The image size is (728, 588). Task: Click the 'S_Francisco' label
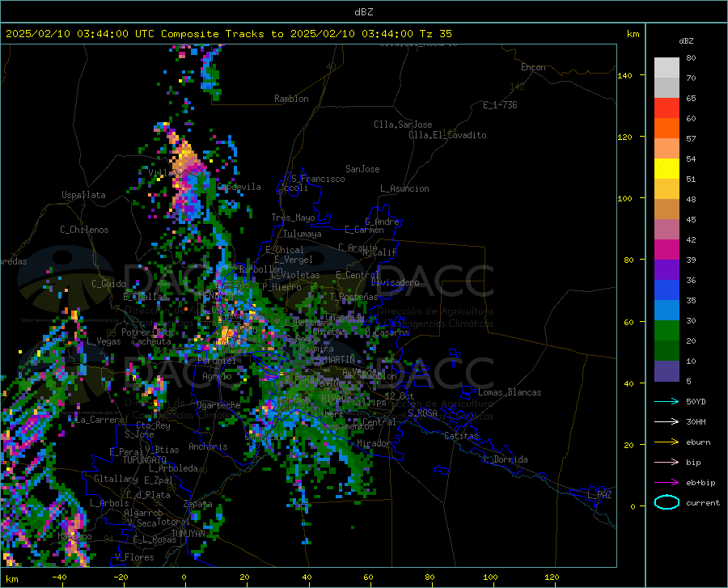pyautogui.click(x=318, y=179)
